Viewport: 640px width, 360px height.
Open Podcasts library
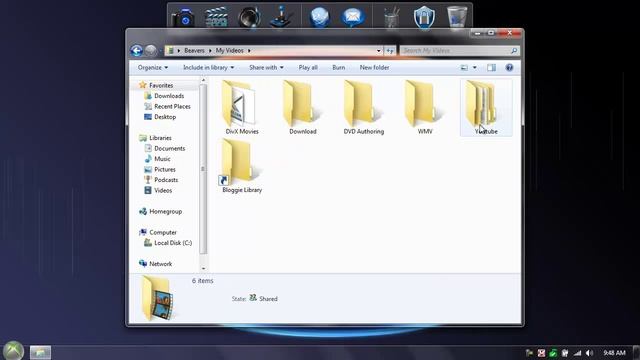(166, 180)
